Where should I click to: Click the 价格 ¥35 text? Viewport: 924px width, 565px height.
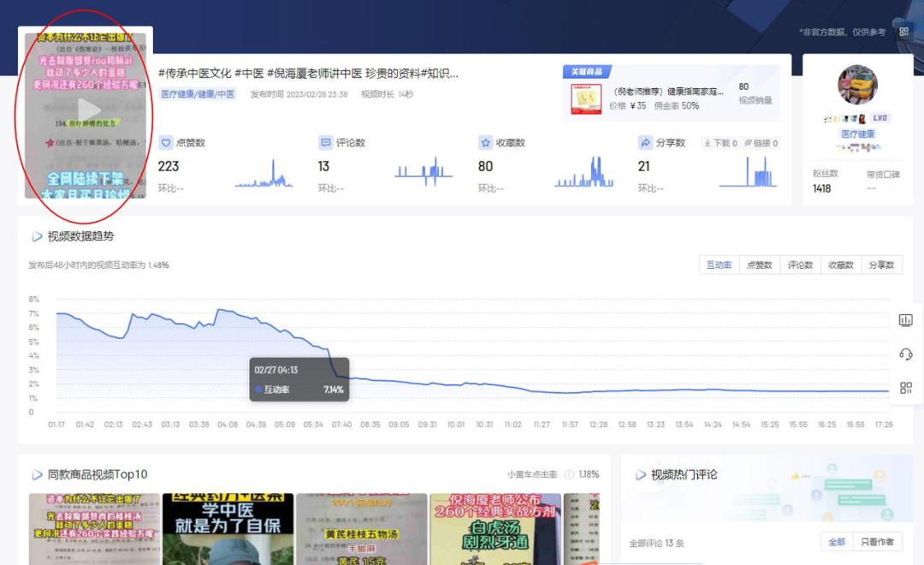(628, 106)
